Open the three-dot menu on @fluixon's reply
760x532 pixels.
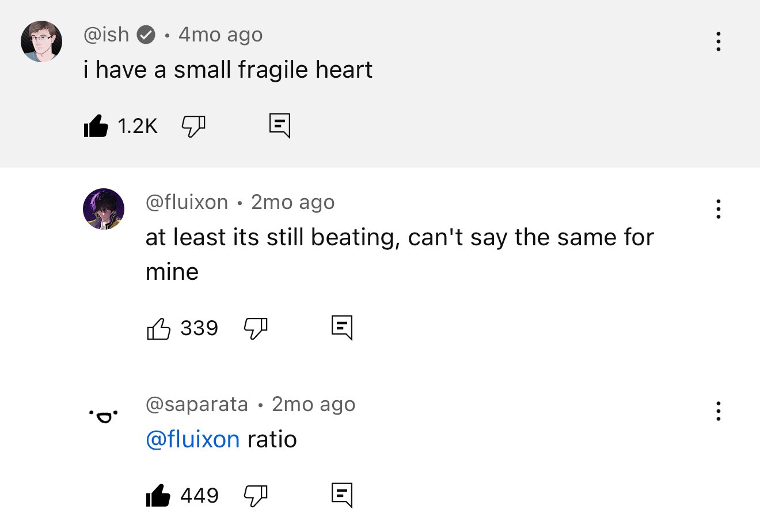pyautogui.click(x=718, y=208)
